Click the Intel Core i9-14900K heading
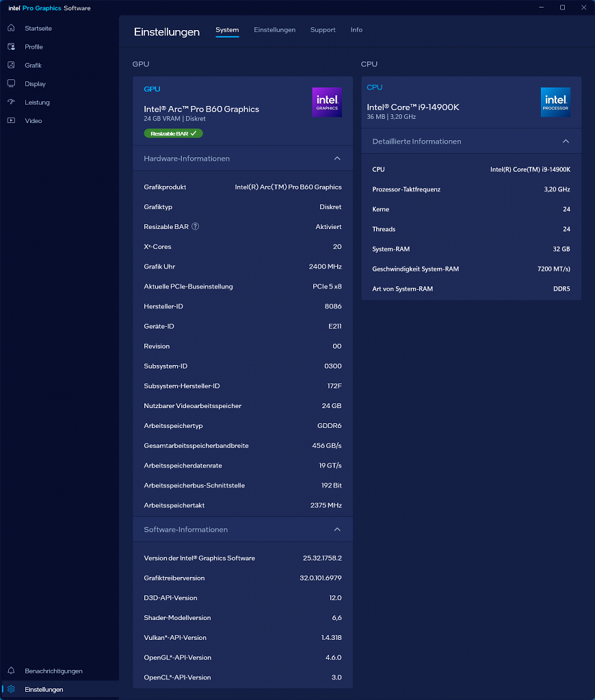The image size is (595, 700). [x=413, y=107]
